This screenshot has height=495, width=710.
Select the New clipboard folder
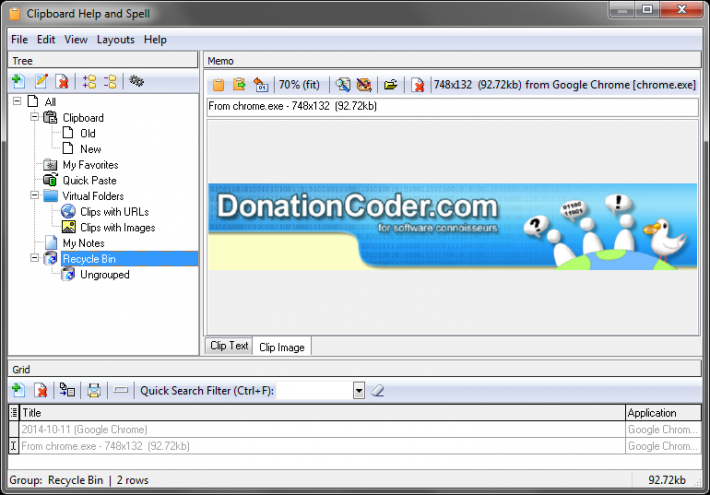coord(91,149)
